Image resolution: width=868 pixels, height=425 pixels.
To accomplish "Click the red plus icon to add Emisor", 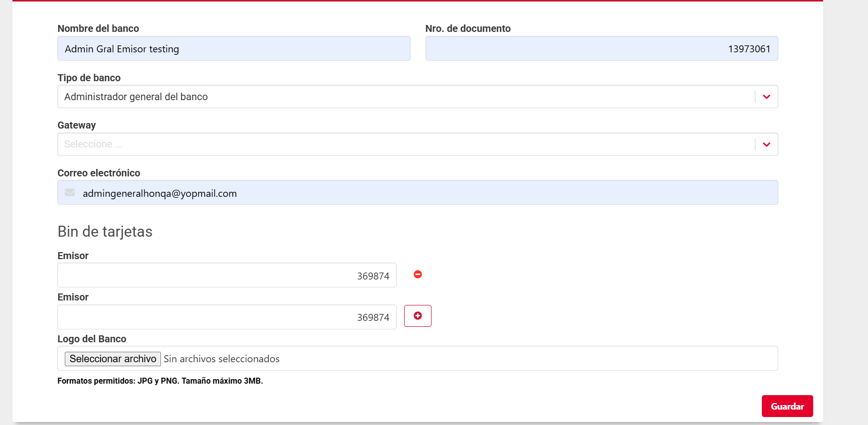I will [x=418, y=316].
